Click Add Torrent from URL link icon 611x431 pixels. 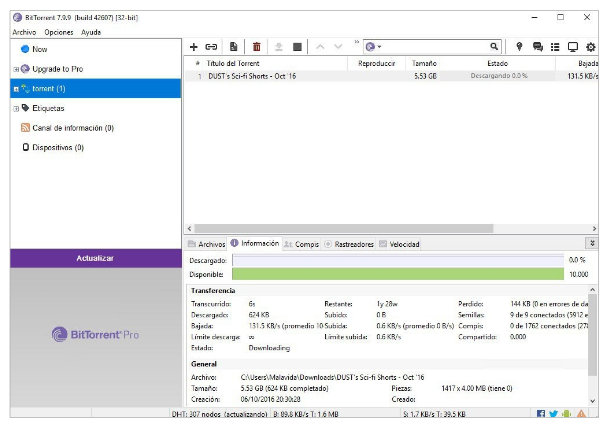pos(211,47)
